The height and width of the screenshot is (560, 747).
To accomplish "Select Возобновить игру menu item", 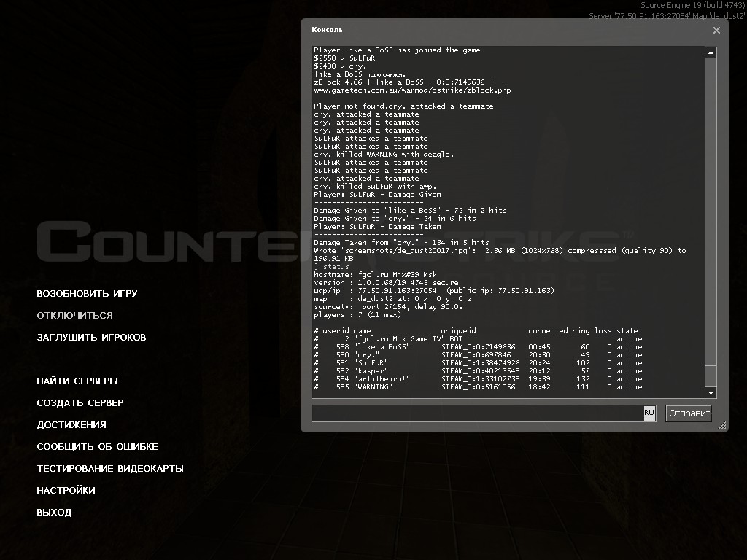I will (88, 293).
